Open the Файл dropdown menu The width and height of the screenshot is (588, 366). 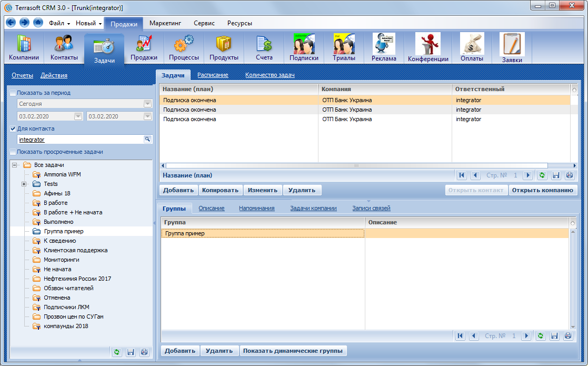pyautogui.click(x=59, y=23)
